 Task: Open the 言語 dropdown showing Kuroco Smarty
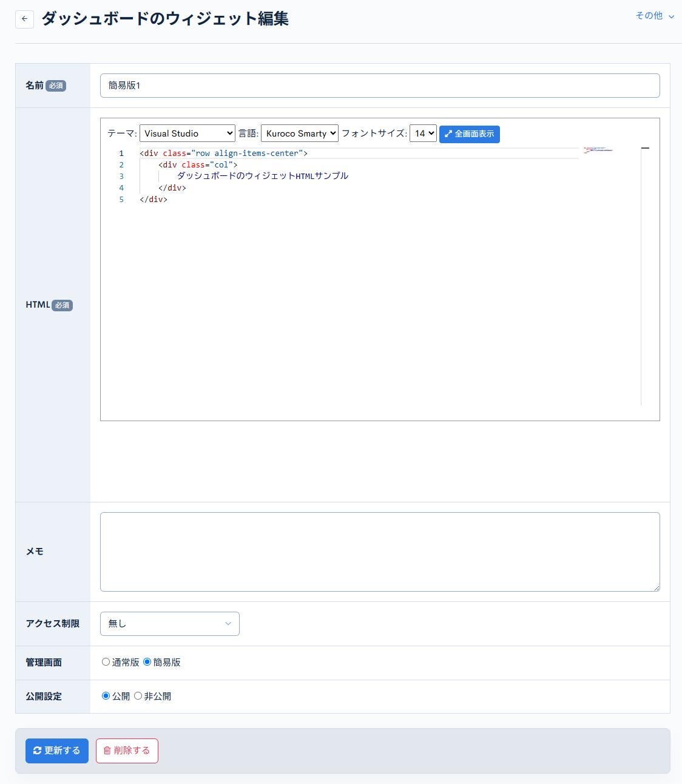[x=299, y=133]
